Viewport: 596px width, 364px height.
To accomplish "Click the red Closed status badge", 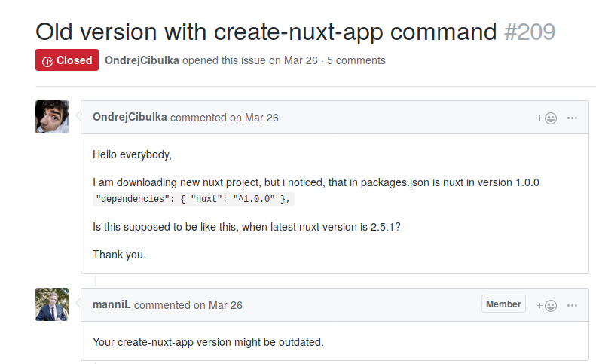I will click(67, 60).
